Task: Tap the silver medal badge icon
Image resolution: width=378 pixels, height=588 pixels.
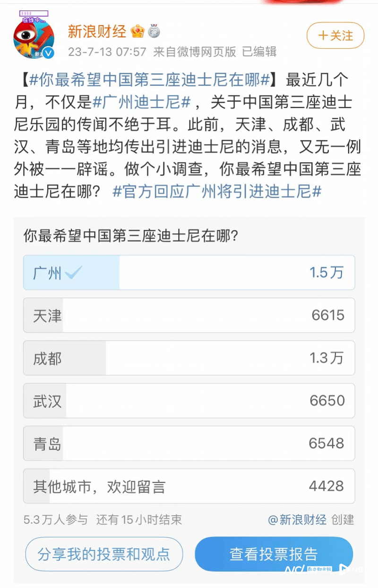Action: click(154, 32)
